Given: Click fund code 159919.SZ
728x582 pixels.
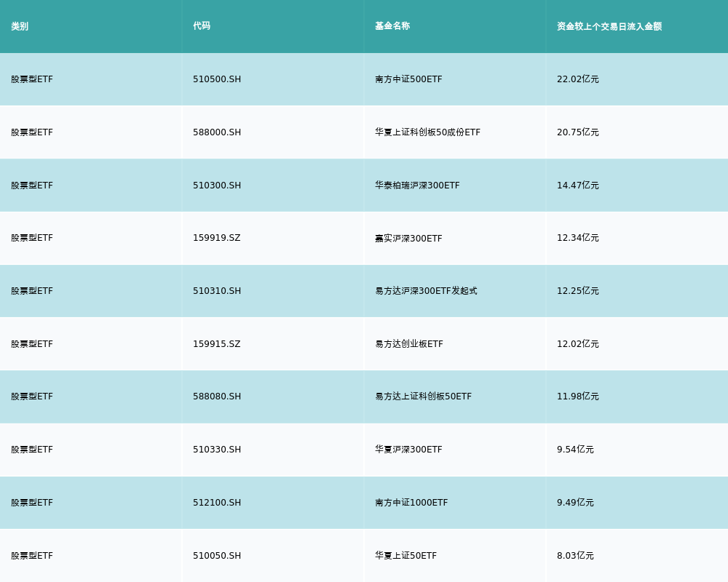Looking at the screenshot, I should coord(217,238).
